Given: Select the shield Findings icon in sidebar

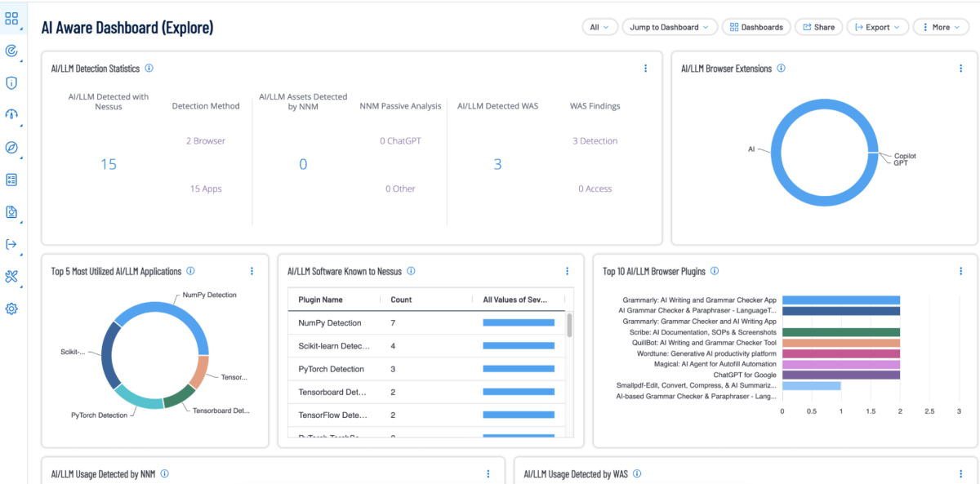Looking at the screenshot, I should 11,82.
